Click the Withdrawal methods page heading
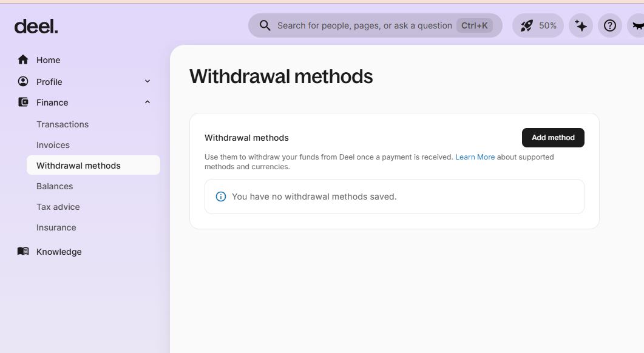Image resolution: width=644 pixels, height=353 pixels. 281,76
